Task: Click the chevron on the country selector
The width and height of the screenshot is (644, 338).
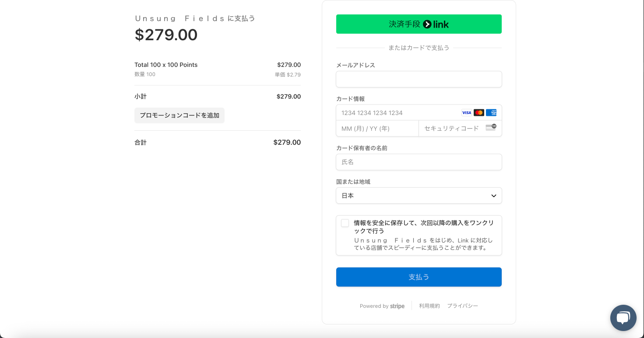Action: click(x=493, y=195)
